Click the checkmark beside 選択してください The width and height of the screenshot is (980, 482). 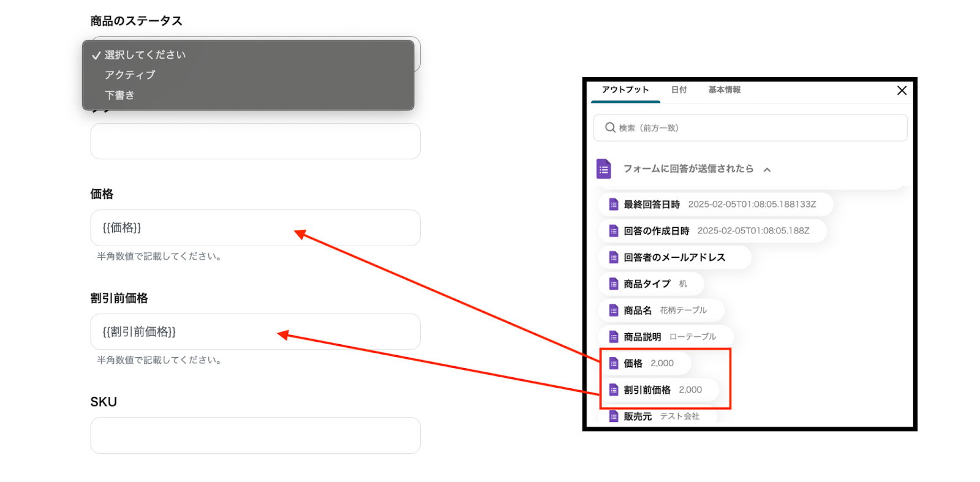coord(96,55)
